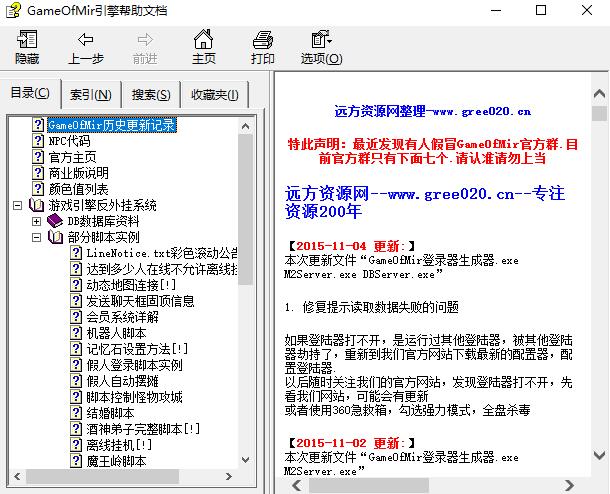Switch to the 收藏夹(I) tab
The height and width of the screenshot is (494, 610).
214,95
